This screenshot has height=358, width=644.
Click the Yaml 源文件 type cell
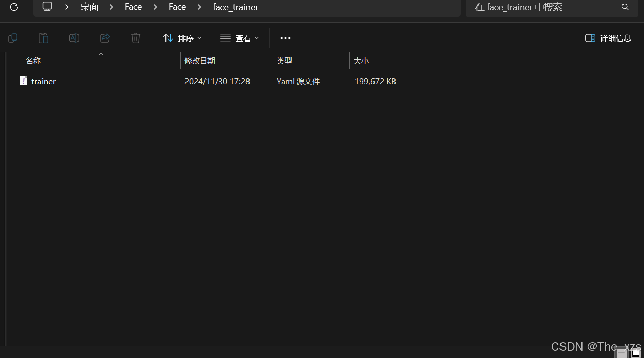(298, 81)
